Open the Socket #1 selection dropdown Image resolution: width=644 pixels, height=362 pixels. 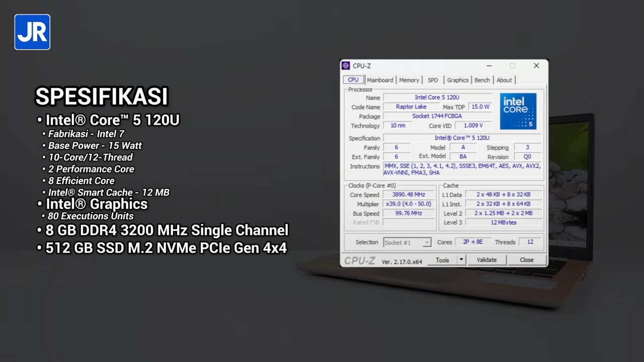tap(426, 242)
